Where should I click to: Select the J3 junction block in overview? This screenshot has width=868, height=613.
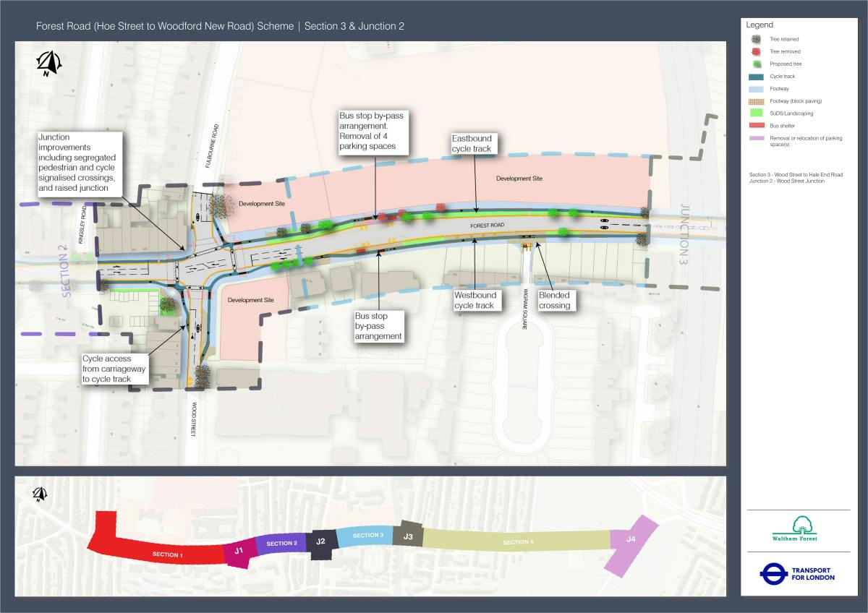pyautogui.click(x=408, y=536)
